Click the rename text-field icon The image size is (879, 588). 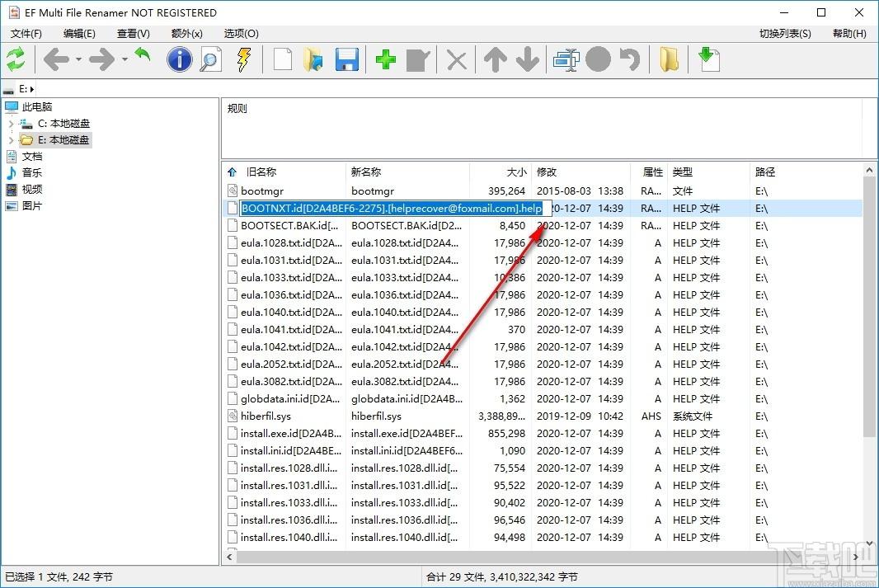pyautogui.click(x=566, y=59)
